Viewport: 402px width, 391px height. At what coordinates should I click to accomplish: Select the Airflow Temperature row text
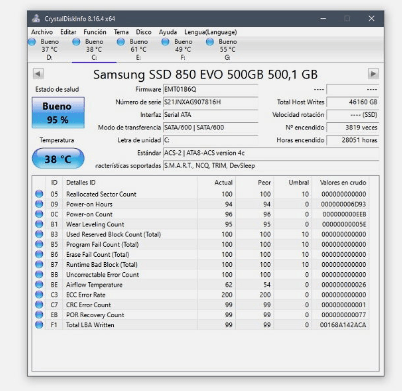94,285
